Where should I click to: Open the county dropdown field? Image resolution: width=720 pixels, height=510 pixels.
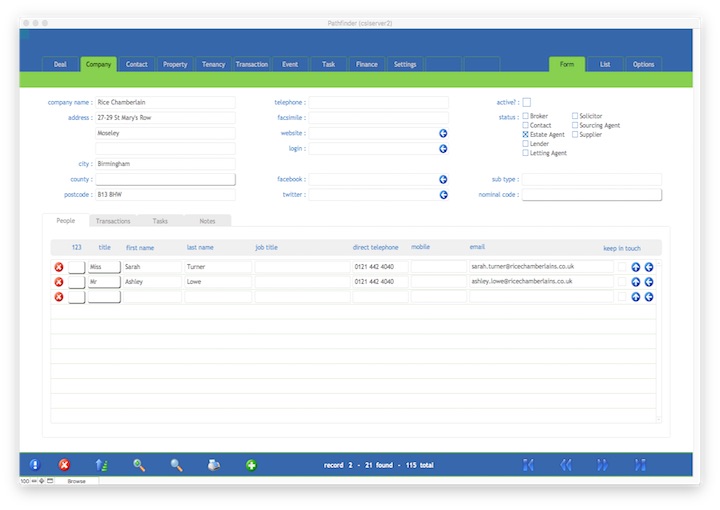(165, 179)
